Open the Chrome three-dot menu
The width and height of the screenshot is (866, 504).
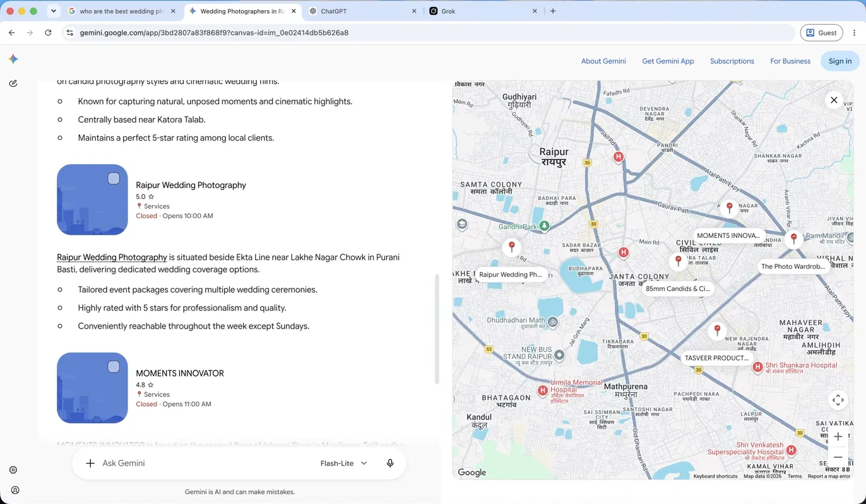pyautogui.click(x=854, y=33)
